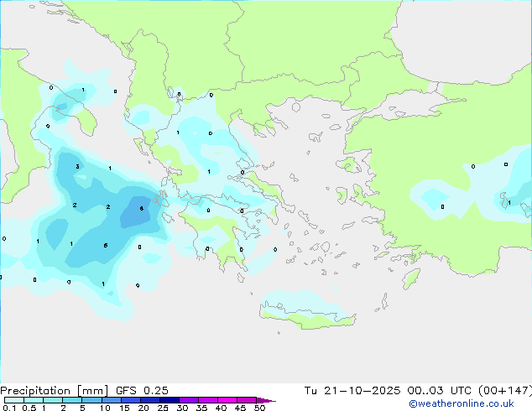The image size is (532, 411).
Task: Select the 25–30 mm navy legend swatch
Action: click(169, 400)
